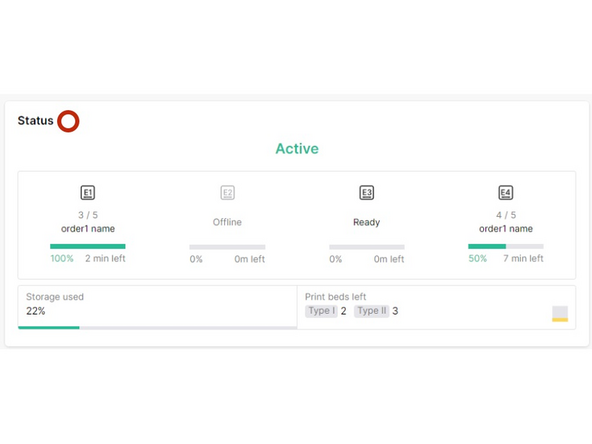Screen dimensions: 592x444
Task: Click the E3 empty progress bar
Action: tap(367, 247)
